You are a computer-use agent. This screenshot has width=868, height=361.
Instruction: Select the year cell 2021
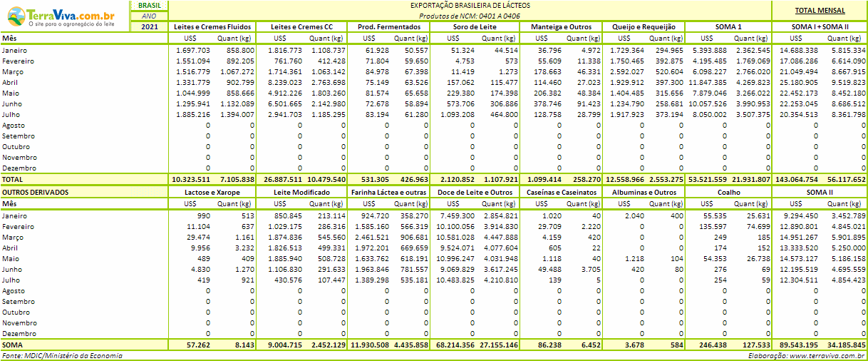pos(150,27)
